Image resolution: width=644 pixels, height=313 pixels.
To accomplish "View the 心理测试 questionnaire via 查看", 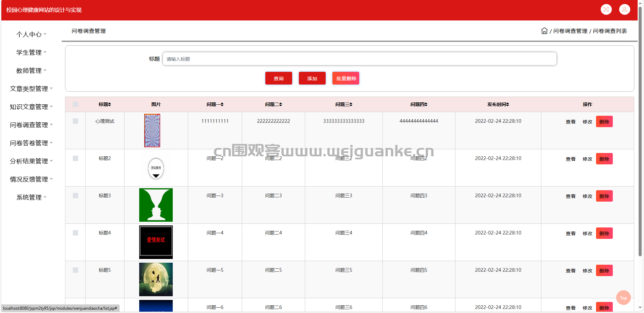I will pyautogui.click(x=571, y=122).
